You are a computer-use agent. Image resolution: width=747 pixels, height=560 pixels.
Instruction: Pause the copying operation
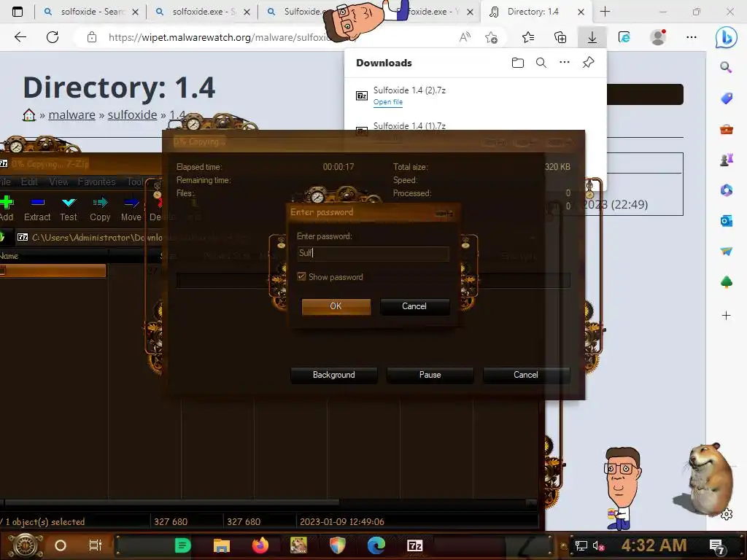430,375
